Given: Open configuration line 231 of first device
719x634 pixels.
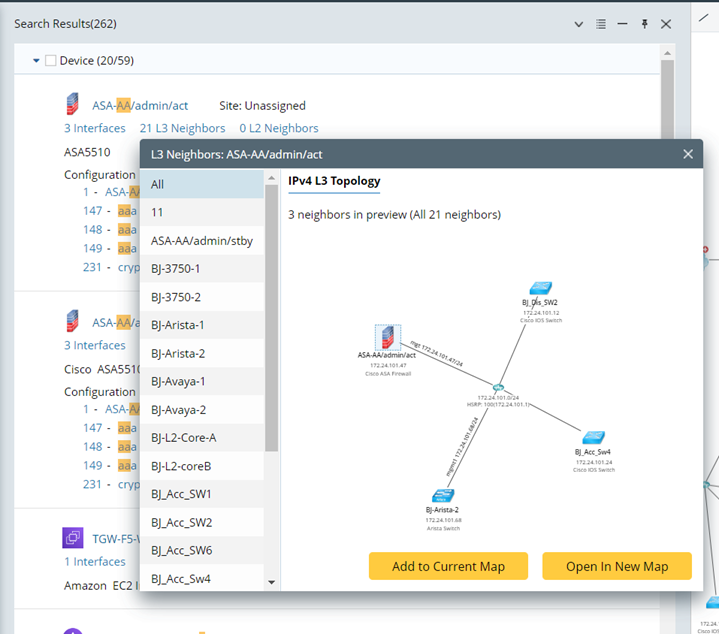Looking at the screenshot, I should tap(111, 267).
